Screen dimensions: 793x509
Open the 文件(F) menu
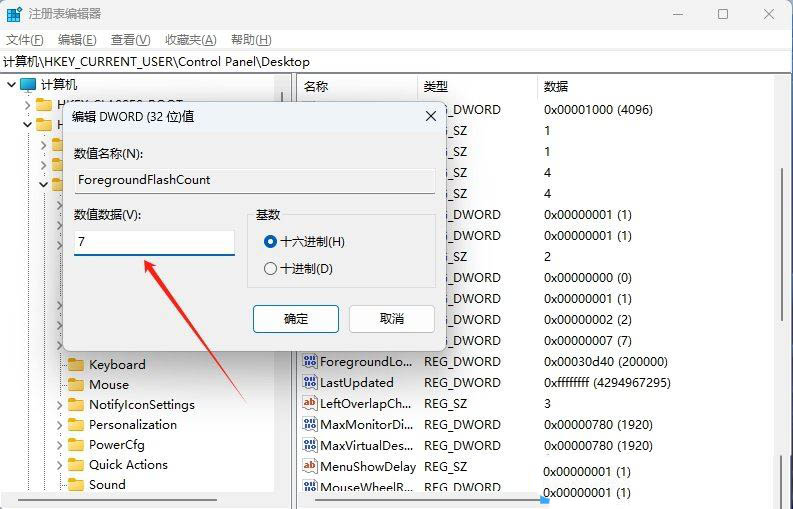coord(25,40)
